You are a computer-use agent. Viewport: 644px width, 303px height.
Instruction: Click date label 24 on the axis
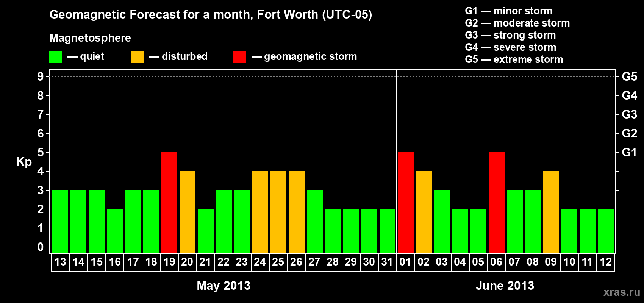click(260, 262)
